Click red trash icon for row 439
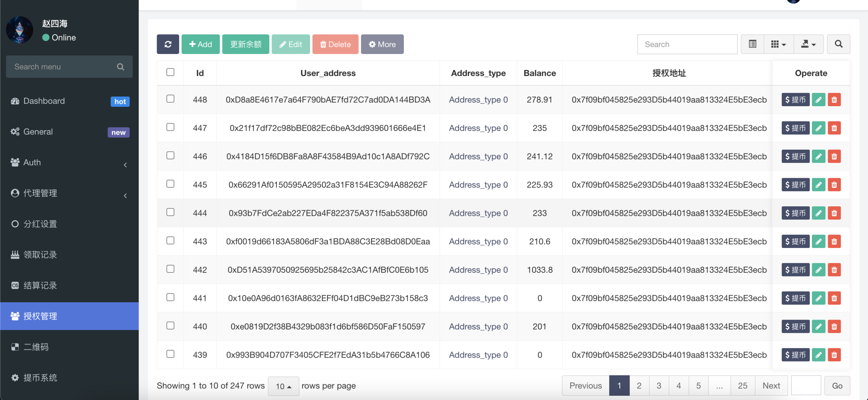Viewport: 868px width, 400px height. click(x=834, y=355)
